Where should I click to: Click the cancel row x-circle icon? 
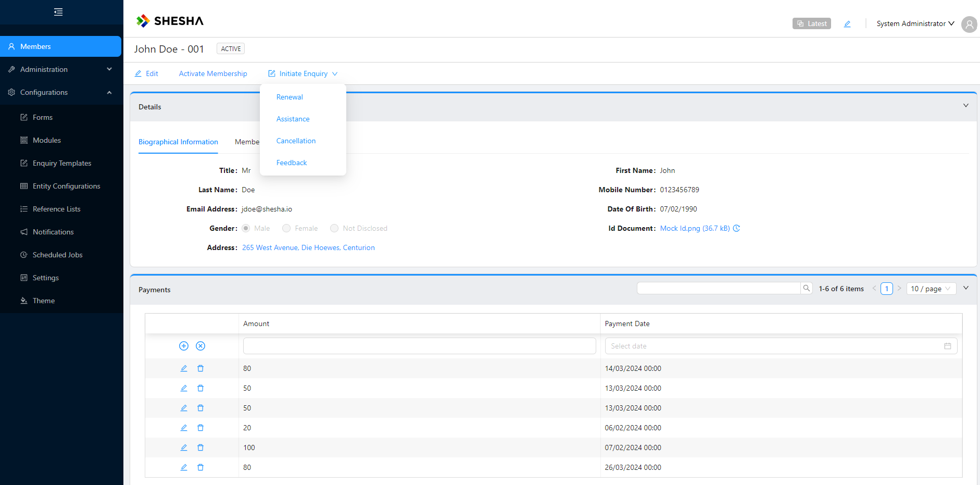200,346
